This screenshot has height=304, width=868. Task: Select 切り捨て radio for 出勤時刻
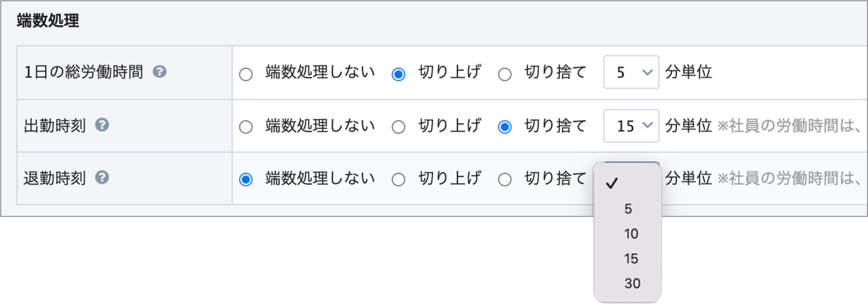coord(505,127)
